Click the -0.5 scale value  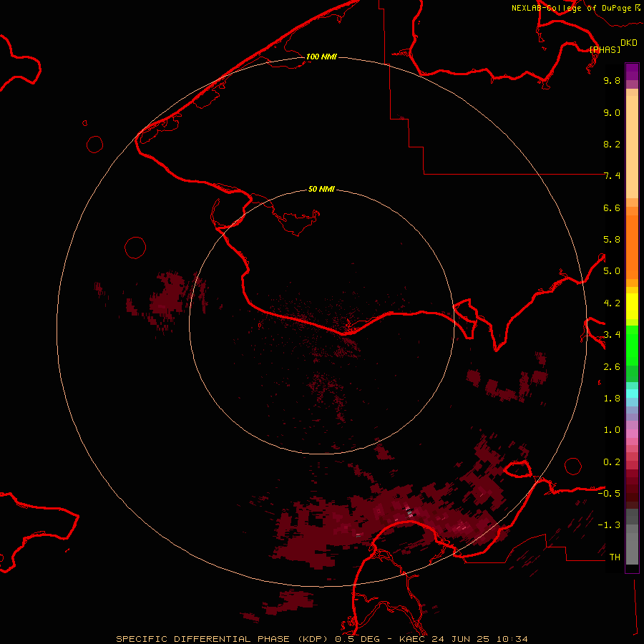609,494
